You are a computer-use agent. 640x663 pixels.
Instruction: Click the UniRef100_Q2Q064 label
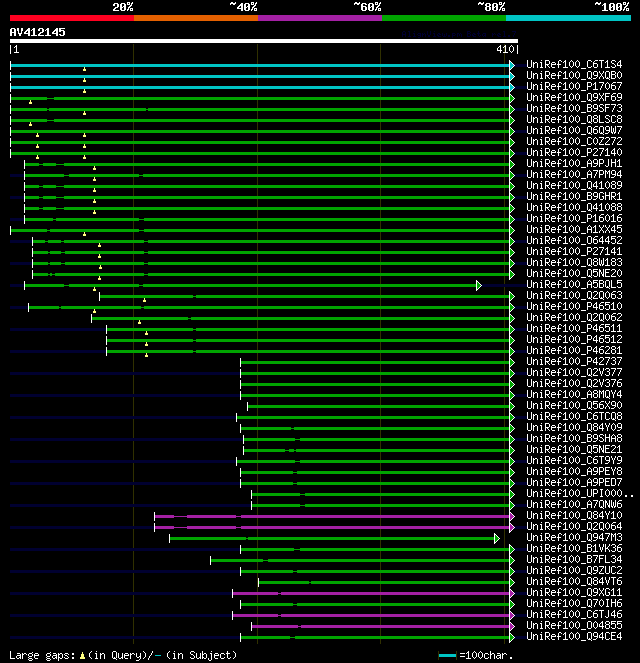574,526
